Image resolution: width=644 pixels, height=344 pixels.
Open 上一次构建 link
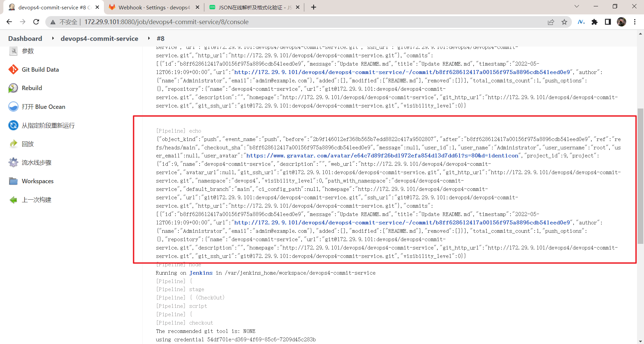pyautogui.click(x=37, y=200)
